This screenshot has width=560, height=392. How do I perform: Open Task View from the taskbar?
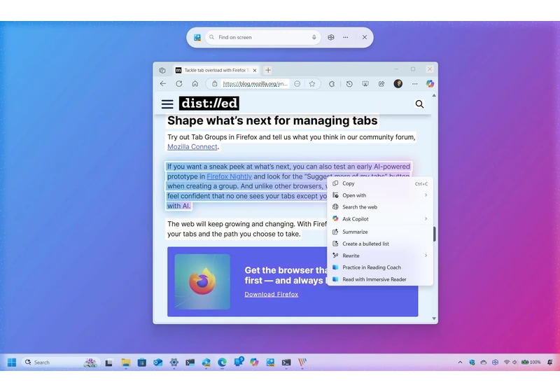click(109, 363)
